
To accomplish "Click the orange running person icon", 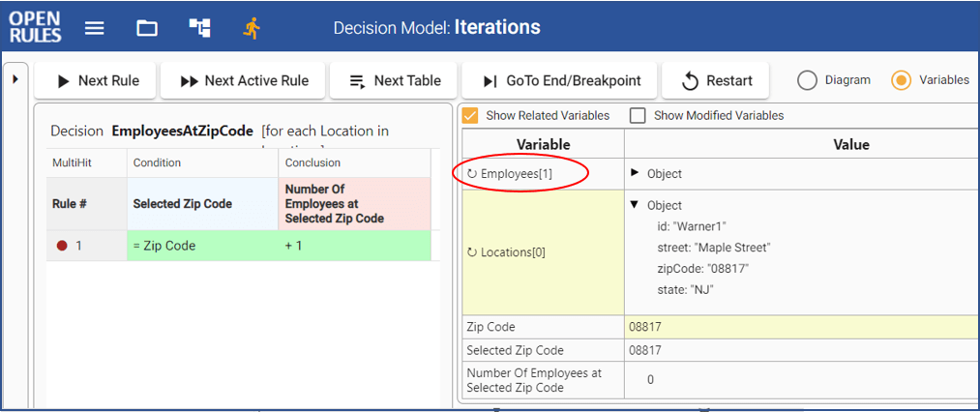I will [252, 28].
